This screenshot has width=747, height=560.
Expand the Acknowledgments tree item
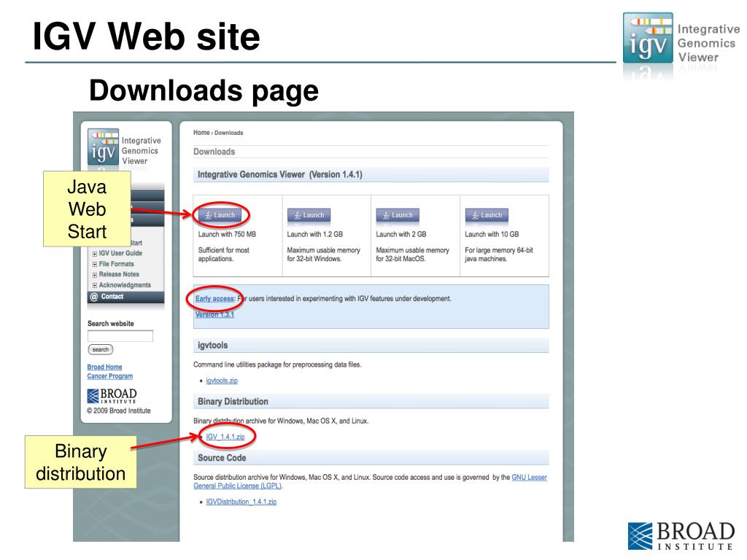click(94, 286)
